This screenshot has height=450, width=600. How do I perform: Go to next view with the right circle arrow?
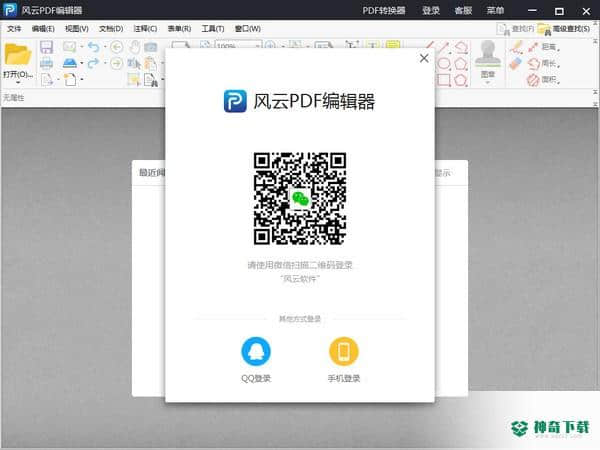pyautogui.click(x=116, y=63)
